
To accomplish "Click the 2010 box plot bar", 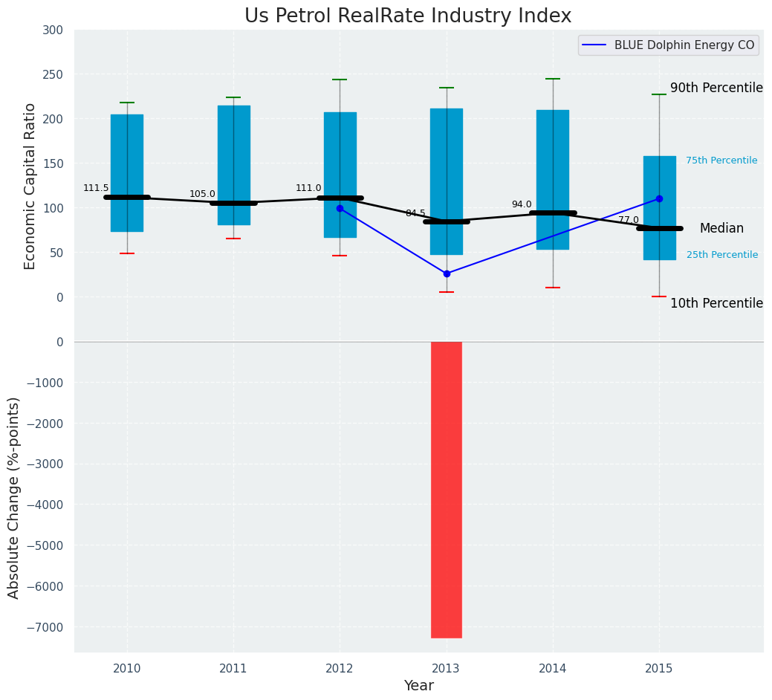I will 127,173.
